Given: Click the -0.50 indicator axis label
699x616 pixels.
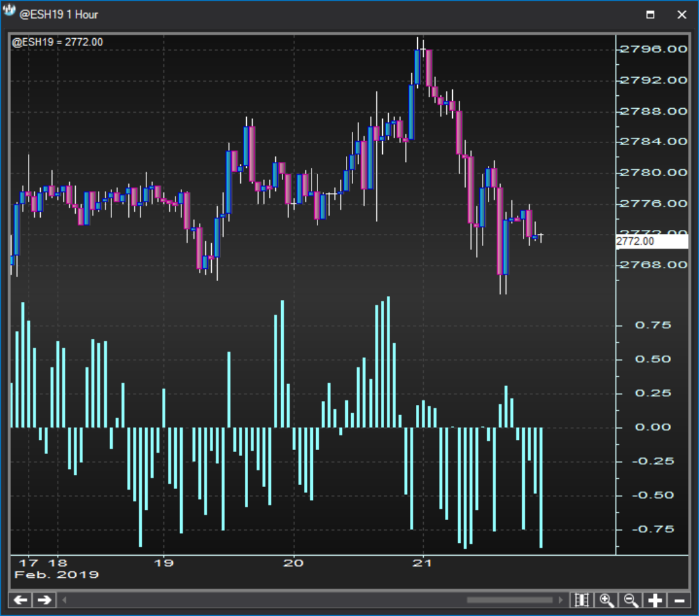Looking at the screenshot, I should pos(653,496).
